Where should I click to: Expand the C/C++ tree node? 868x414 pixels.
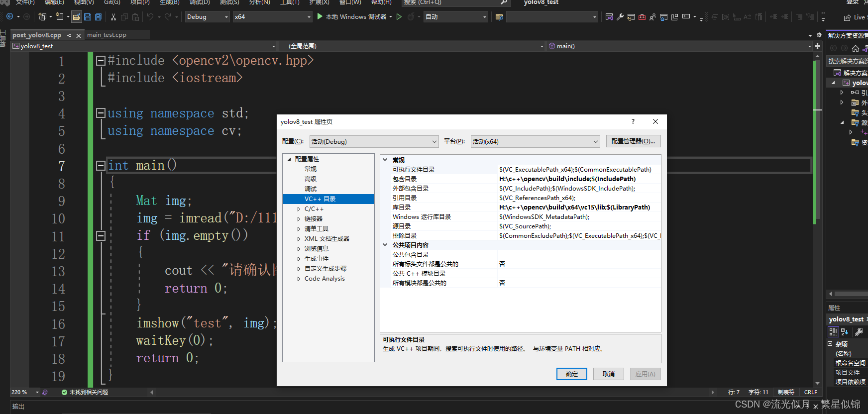coord(299,209)
